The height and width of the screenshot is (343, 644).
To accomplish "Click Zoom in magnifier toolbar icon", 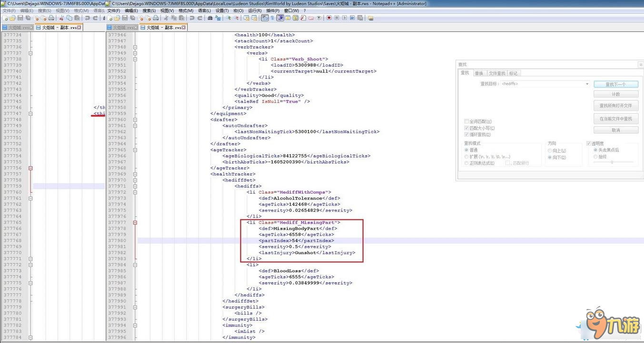I will tap(228, 18).
